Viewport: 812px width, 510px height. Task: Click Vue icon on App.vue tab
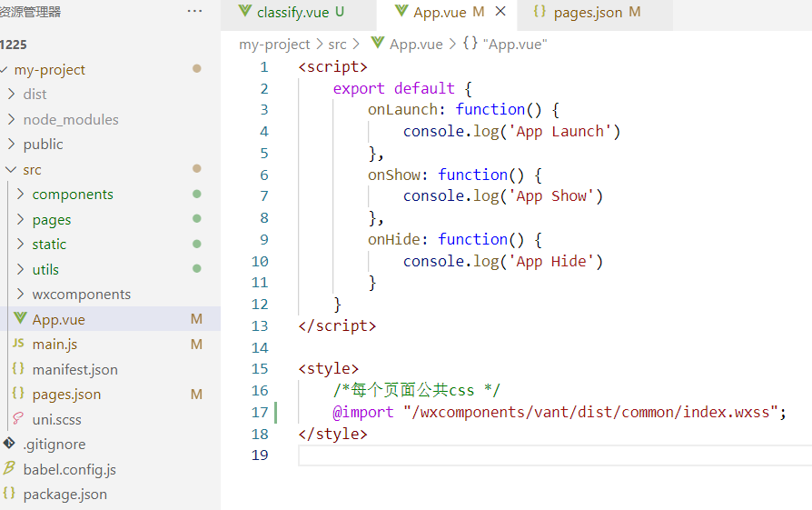point(401,11)
